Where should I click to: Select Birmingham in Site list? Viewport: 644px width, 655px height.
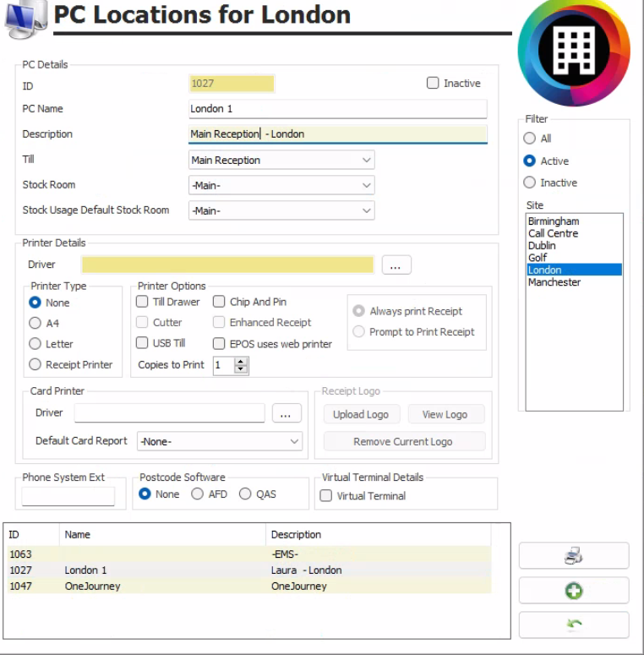[574, 221]
